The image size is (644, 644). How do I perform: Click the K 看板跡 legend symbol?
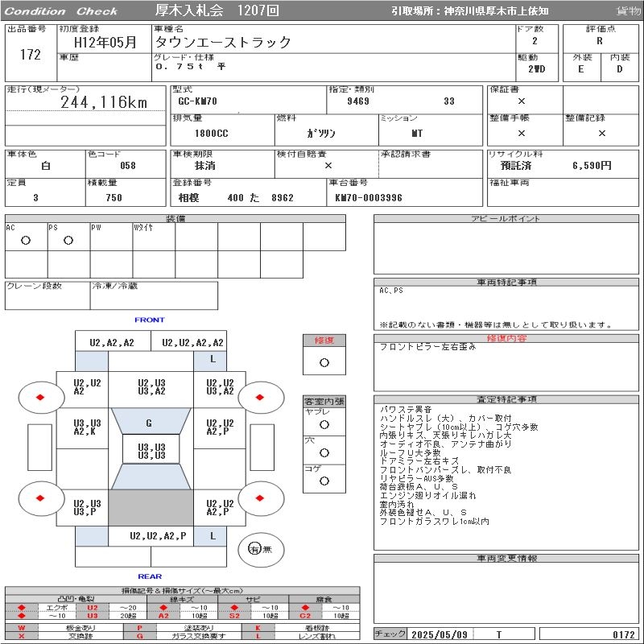coord(258,627)
